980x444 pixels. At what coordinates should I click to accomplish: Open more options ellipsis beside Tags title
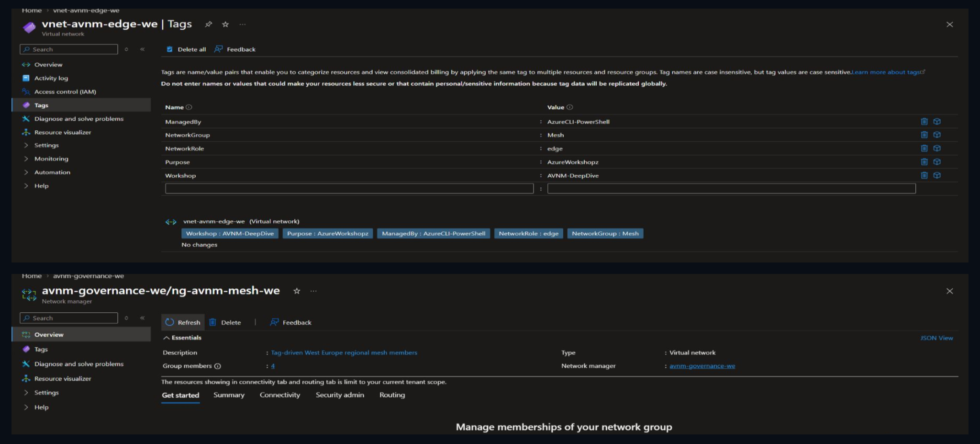(x=243, y=24)
